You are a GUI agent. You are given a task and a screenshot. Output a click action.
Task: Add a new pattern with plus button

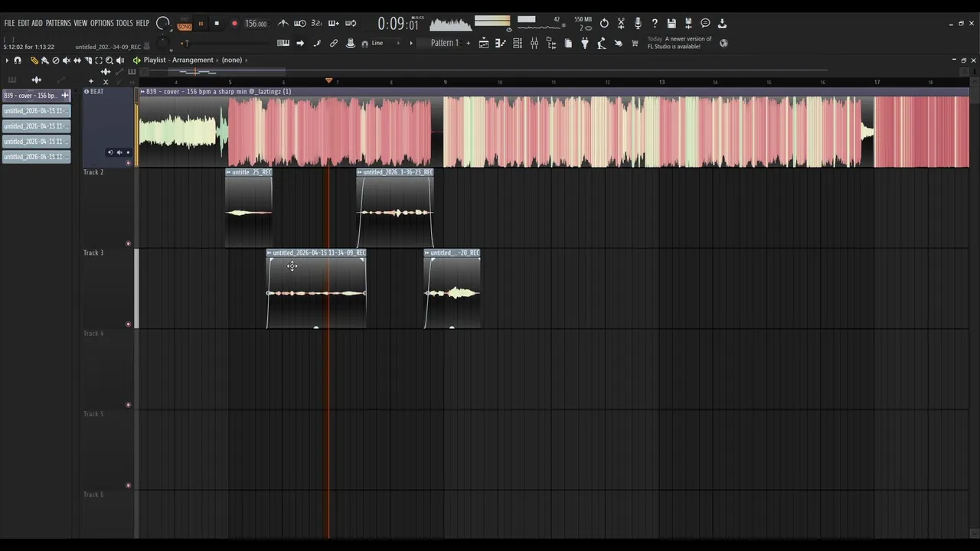pyautogui.click(x=468, y=43)
